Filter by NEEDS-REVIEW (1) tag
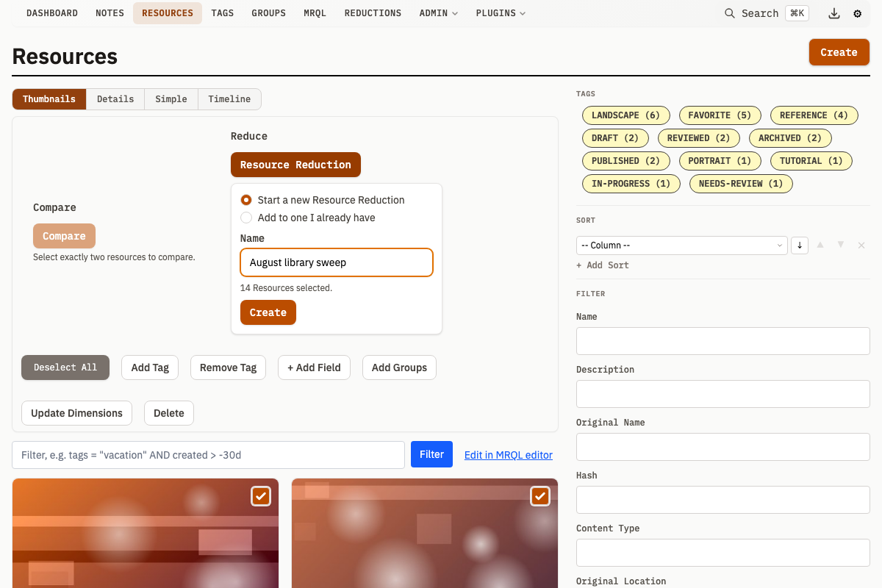The image size is (882, 588). pyautogui.click(x=741, y=184)
